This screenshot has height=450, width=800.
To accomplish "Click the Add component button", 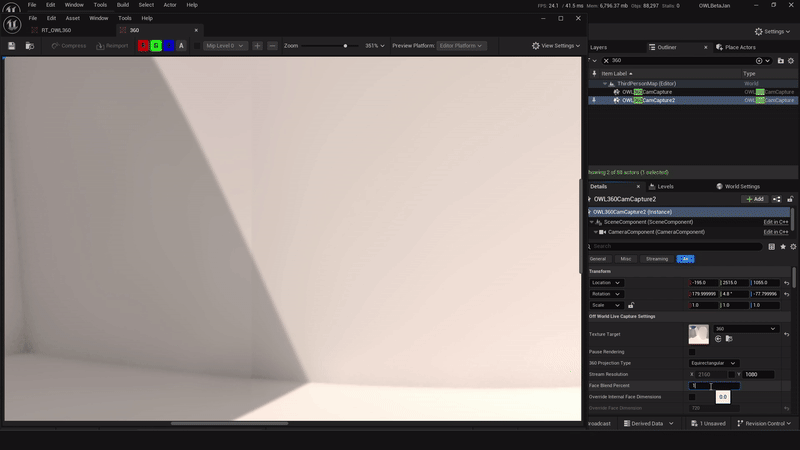I will tap(753, 199).
